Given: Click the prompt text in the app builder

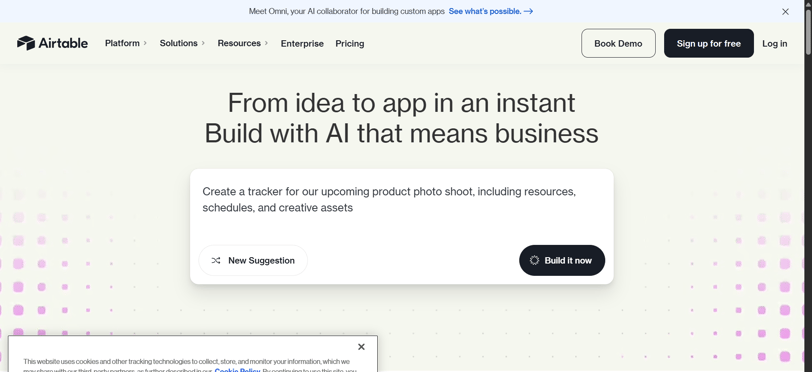Looking at the screenshot, I should [389, 199].
